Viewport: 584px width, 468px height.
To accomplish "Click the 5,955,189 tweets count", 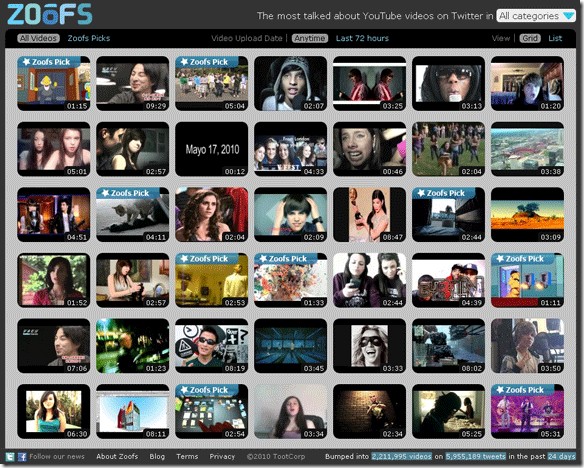I will [x=476, y=456].
